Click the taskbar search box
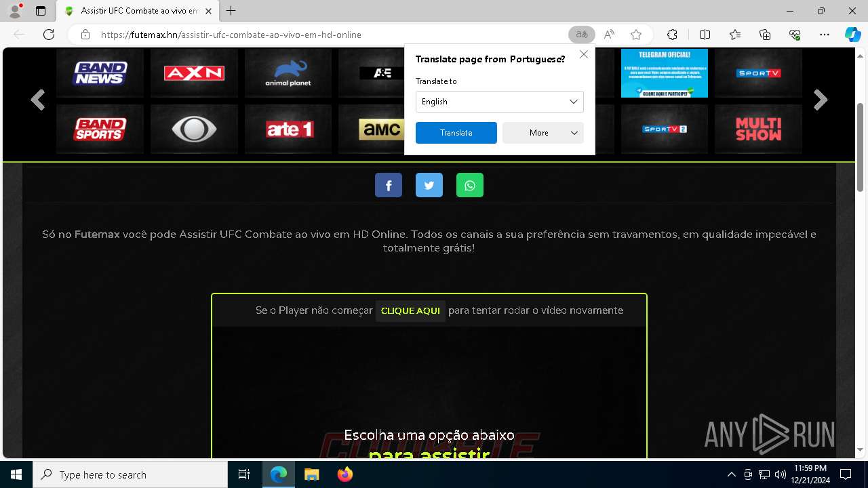The width and height of the screenshot is (868, 488). (130, 474)
